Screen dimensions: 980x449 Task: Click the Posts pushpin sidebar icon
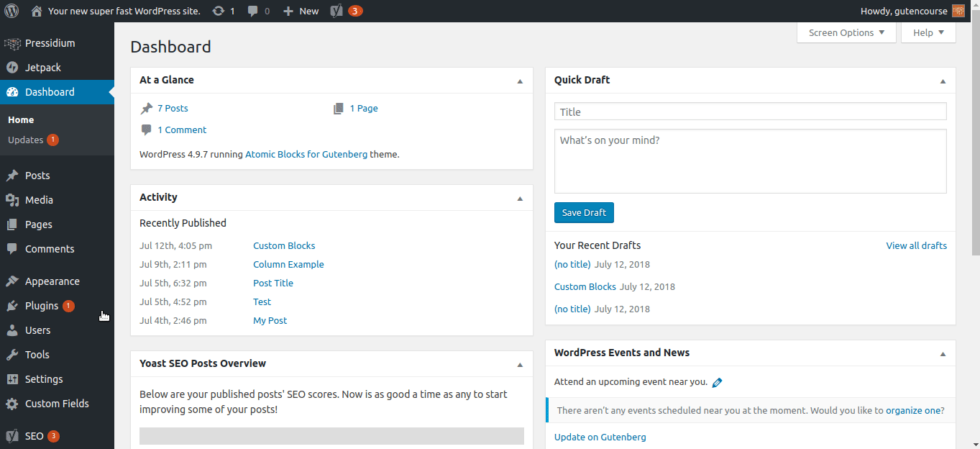pyautogui.click(x=12, y=176)
